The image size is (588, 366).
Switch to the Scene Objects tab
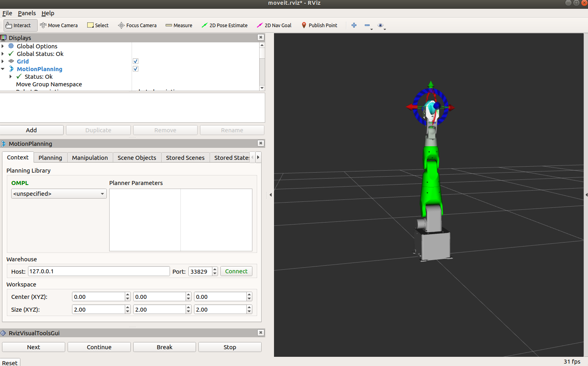coord(137,157)
